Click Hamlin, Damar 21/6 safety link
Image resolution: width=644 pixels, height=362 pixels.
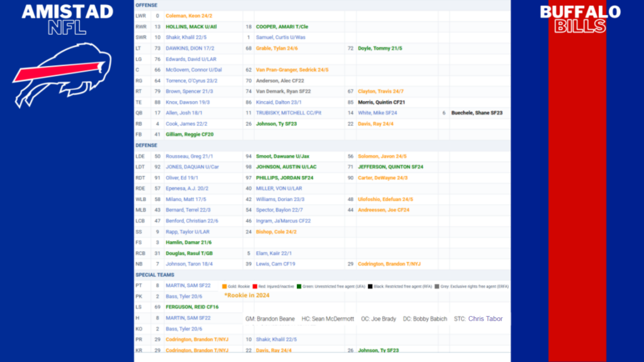pyautogui.click(x=188, y=242)
